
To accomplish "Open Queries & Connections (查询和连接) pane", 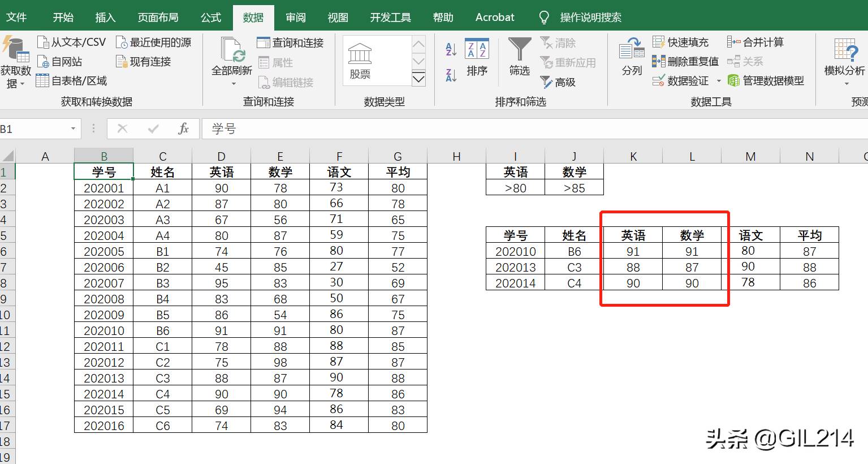I will coord(290,43).
